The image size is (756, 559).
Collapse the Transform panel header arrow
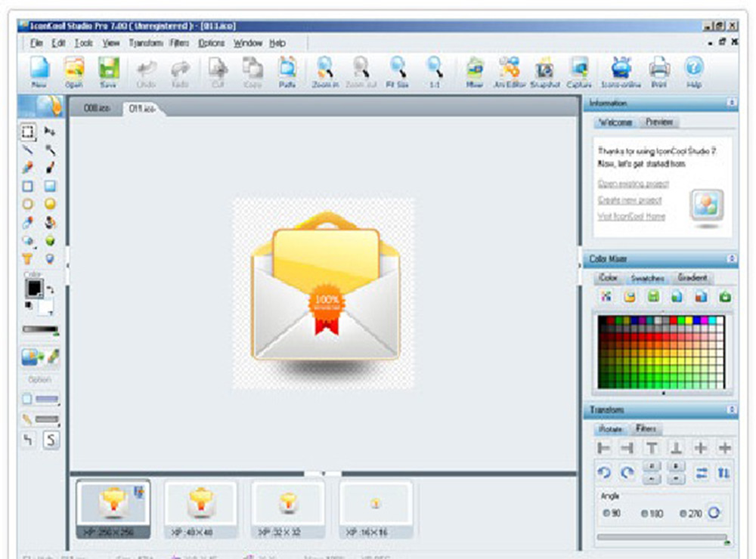731,409
